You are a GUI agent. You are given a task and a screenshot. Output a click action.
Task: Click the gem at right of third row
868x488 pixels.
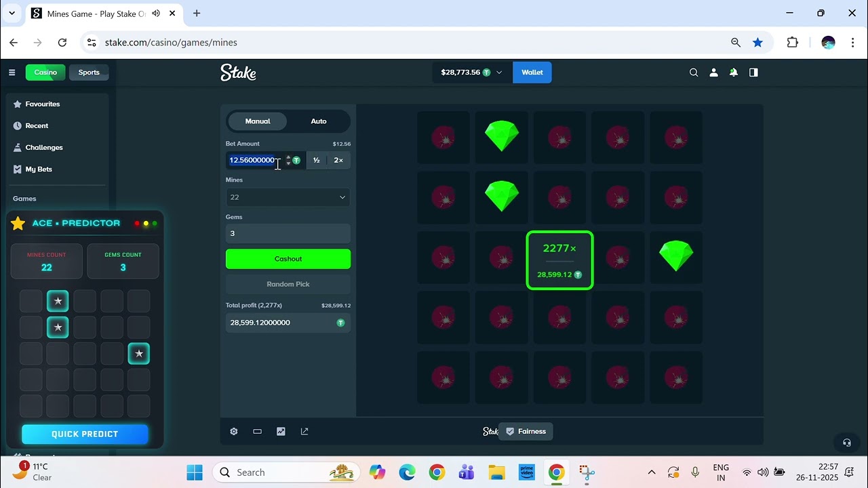pos(676,256)
